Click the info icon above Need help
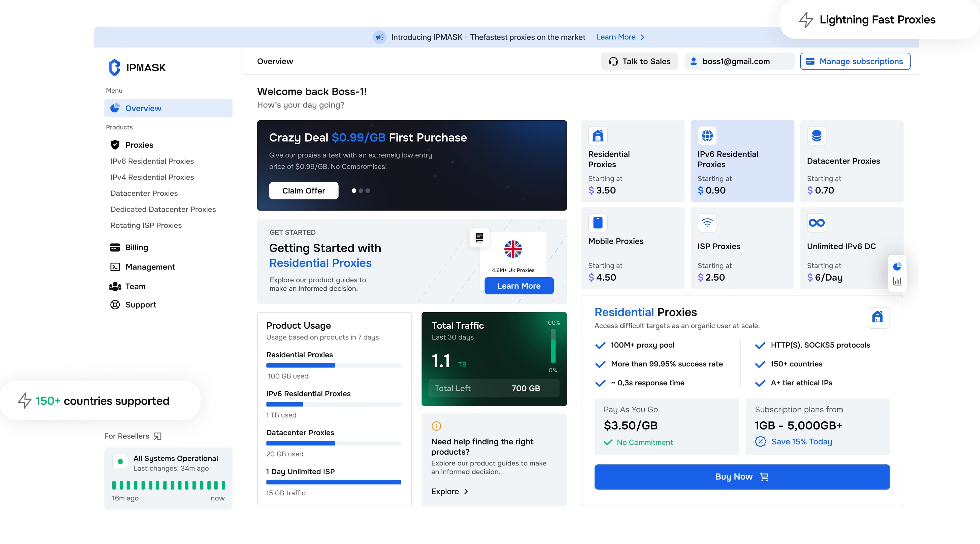 pos(436,426)
